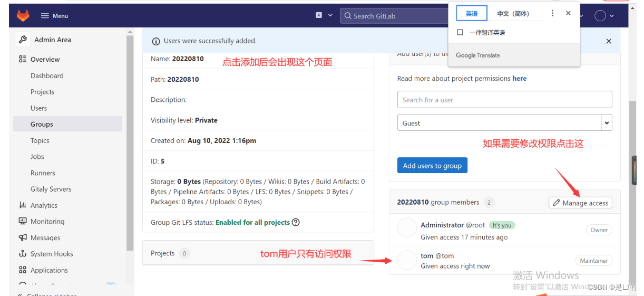
Task: Click the info icon in alert banner
Action: 156,41
